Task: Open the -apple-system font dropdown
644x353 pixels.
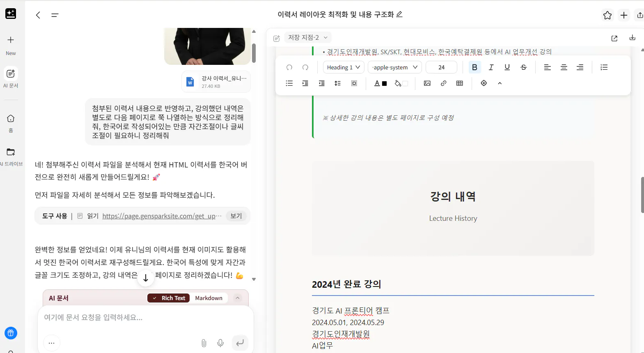Action: point(395,67)
